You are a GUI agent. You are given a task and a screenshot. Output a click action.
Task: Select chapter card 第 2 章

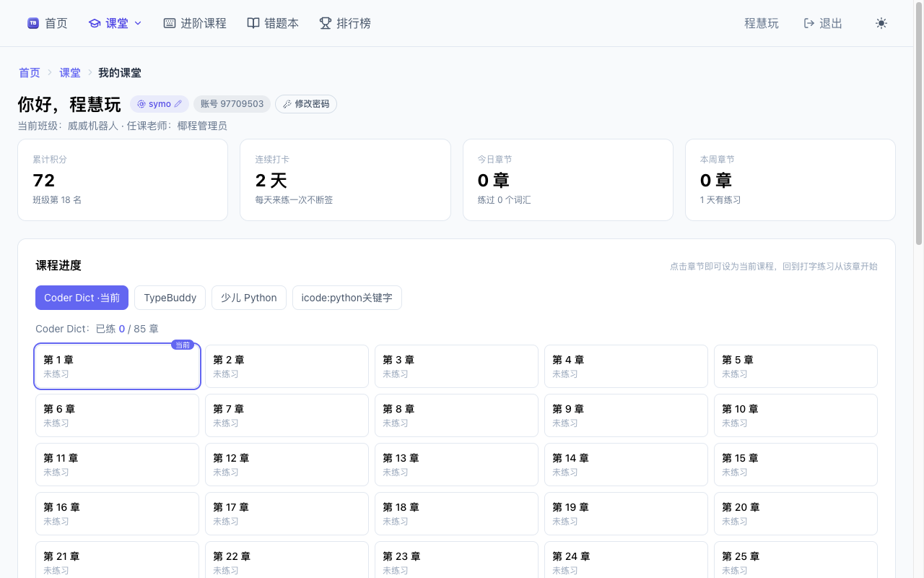[287, 366]
